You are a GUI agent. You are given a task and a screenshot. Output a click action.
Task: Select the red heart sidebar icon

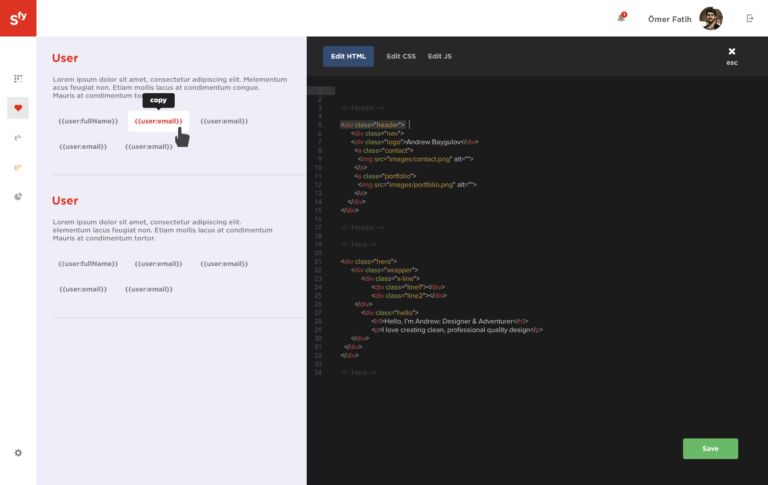pyautogui.click(x=18, y=108)
